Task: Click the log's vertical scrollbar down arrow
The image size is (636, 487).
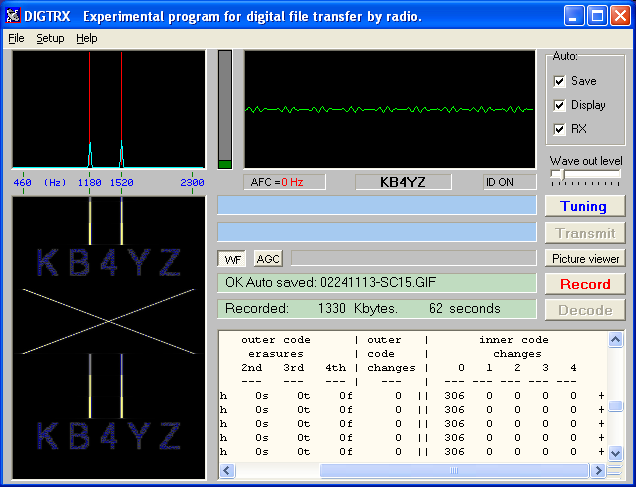Action: coord(616,453)
